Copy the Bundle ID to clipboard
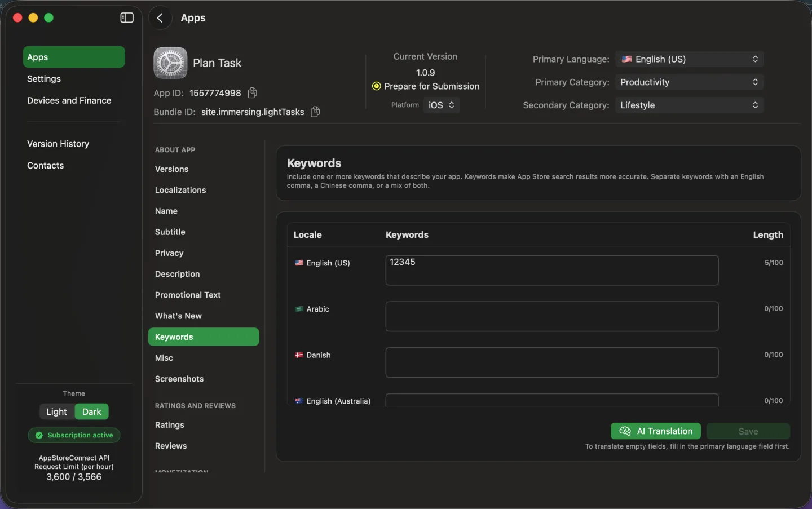Screen dimensions: 812x509 (315, 112)
